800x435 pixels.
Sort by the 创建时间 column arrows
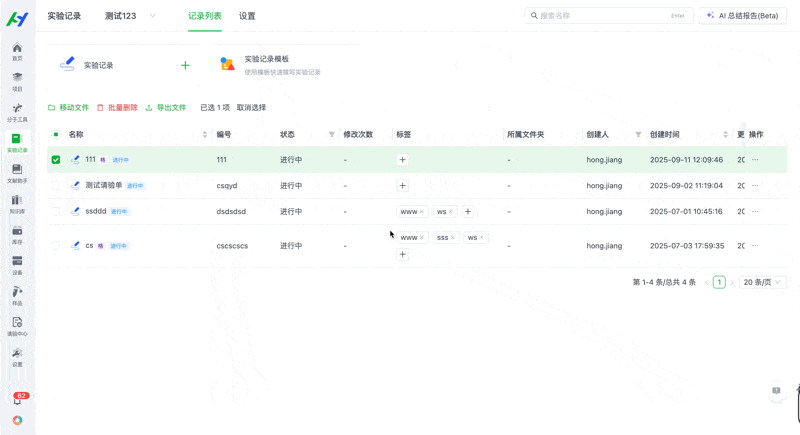(x=726, y=135)
